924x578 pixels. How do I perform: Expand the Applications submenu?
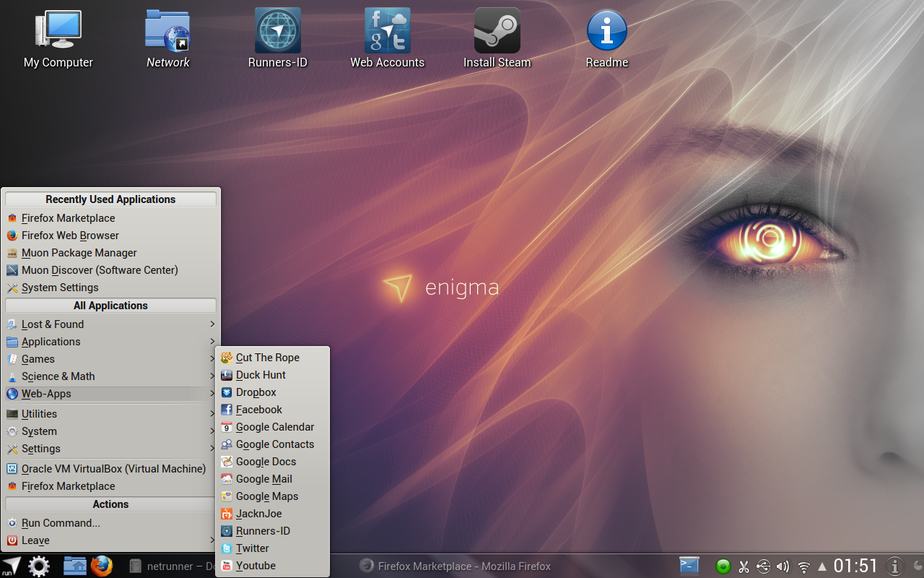tap(110, 342)
